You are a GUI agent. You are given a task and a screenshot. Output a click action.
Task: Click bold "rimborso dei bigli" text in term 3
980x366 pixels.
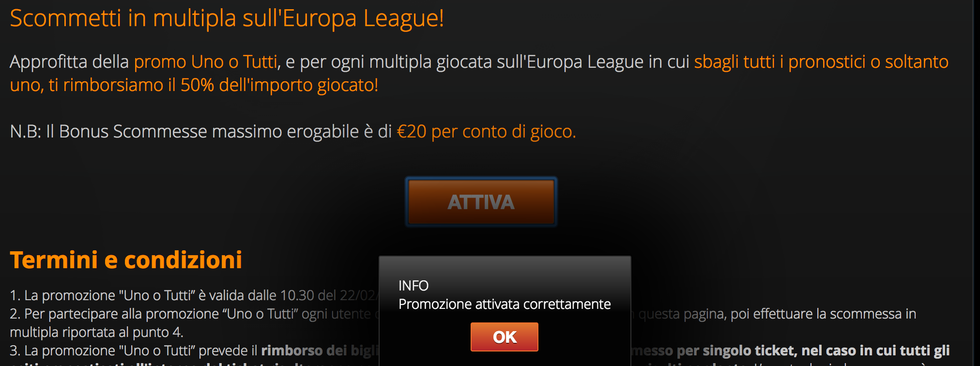pos(320,351)
